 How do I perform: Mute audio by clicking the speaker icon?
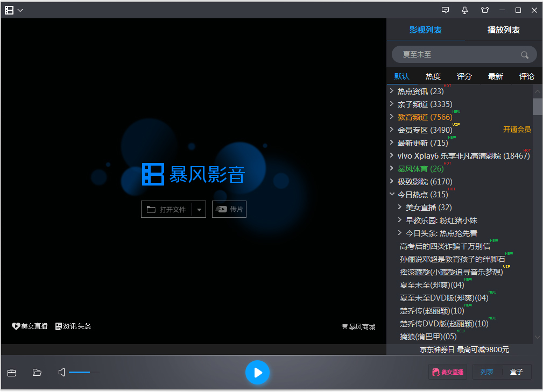(61, 372)
